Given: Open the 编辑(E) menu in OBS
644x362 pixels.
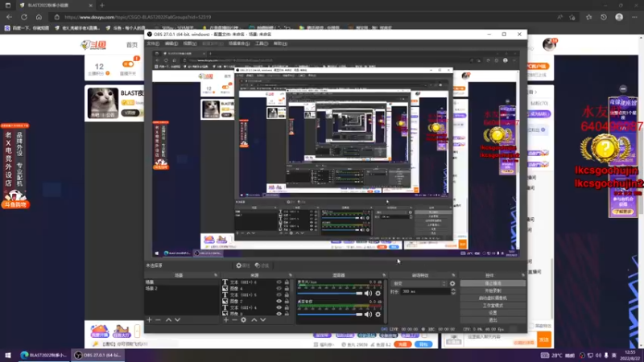Looking at the screenshot, I should pyautogui.click(x=171, y=43).
